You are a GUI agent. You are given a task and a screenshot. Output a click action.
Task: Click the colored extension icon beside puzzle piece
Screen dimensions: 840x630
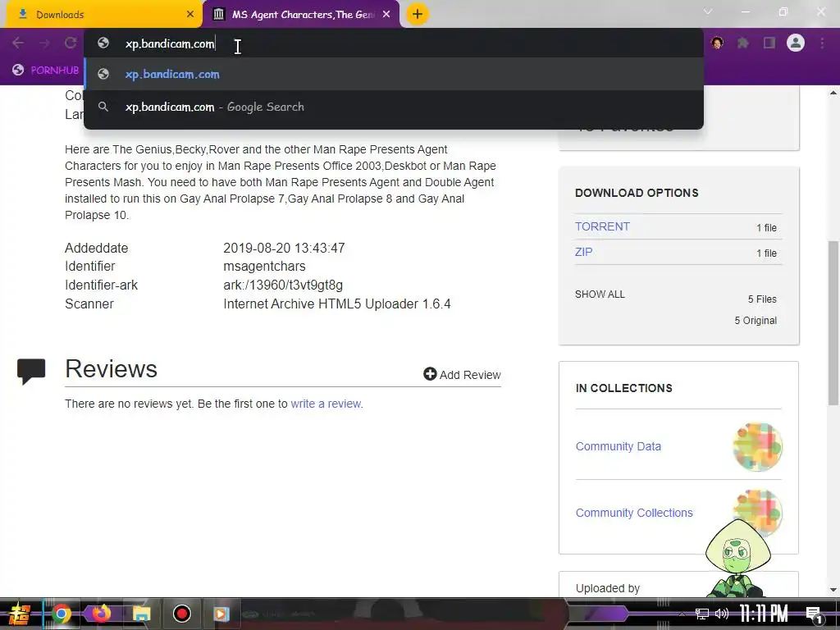[x=717, y=43]
